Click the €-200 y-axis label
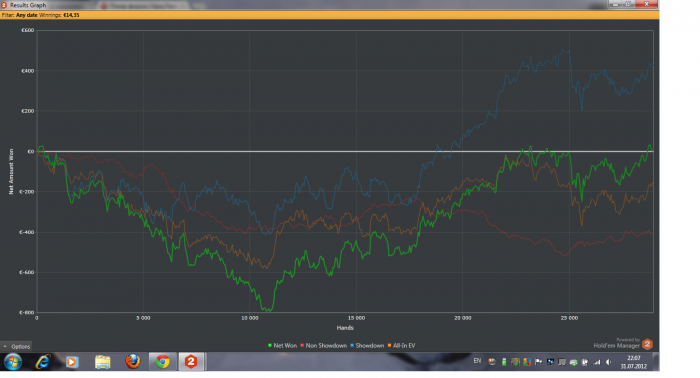The width and height of the screenshot is (700, 378). [27, 191]
